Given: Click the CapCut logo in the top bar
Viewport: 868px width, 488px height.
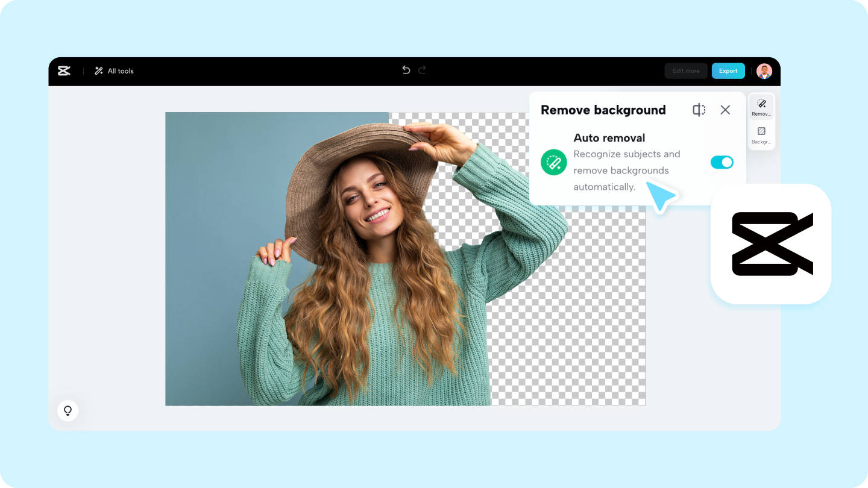Looking at the screenshot, I should 64,70.
